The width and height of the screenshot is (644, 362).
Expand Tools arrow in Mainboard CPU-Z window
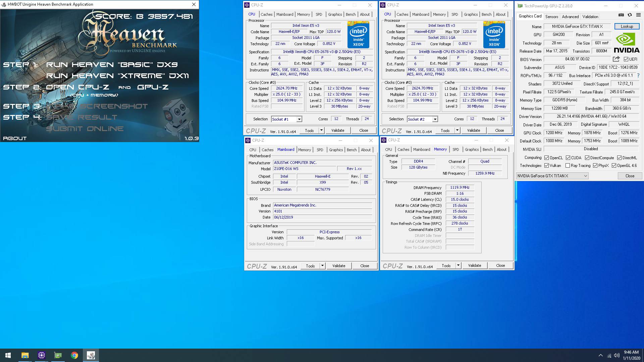(x=322, y=266)
